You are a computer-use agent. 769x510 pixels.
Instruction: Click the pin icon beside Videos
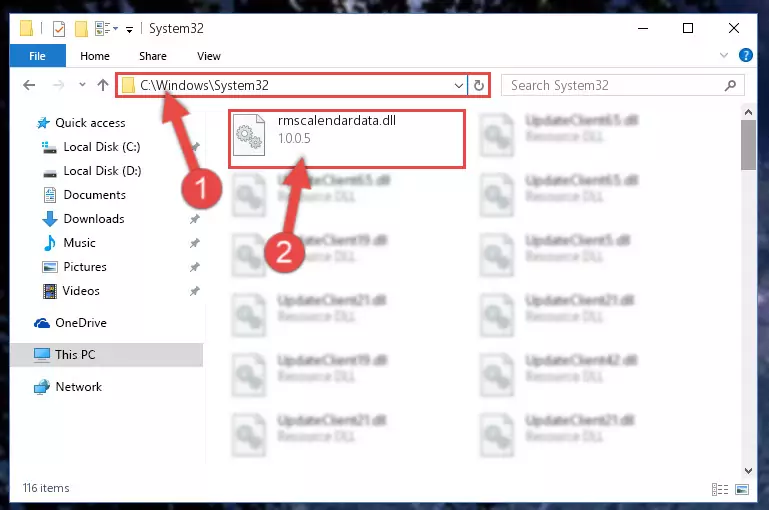click(x=195, y=291)
